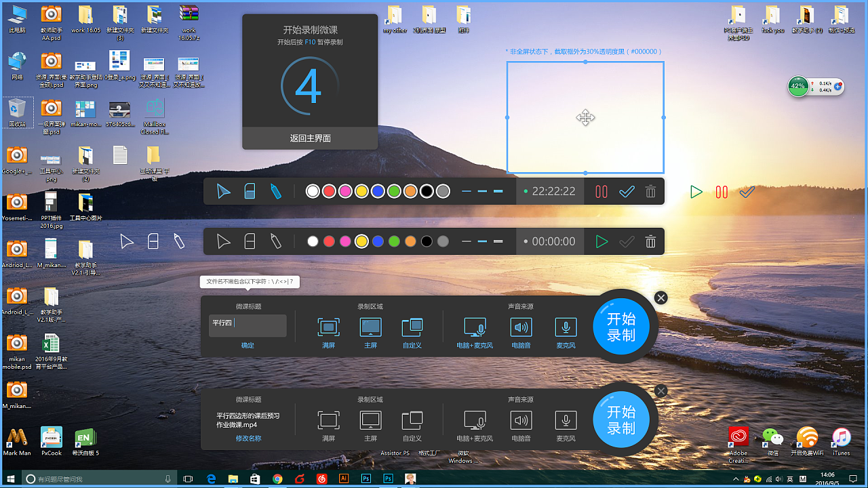The image size is (868, 488).
Task: Click the taskbar search box 有问题尽管问我
Action: click(x=100, y=479)
